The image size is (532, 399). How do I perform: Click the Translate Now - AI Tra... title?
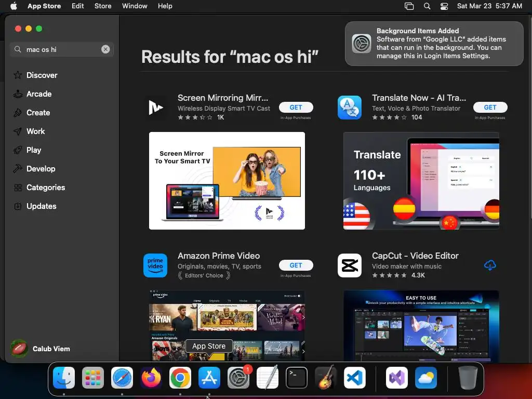[419, 98]
